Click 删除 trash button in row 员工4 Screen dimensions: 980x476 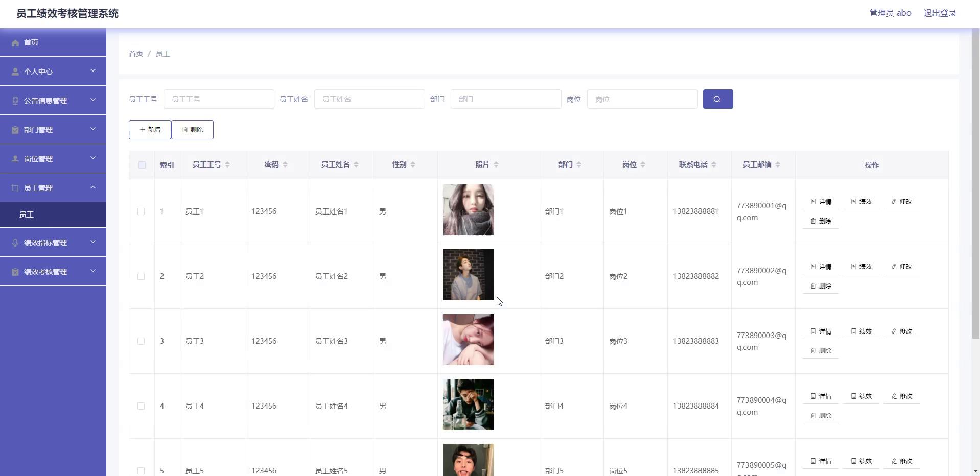821,416
